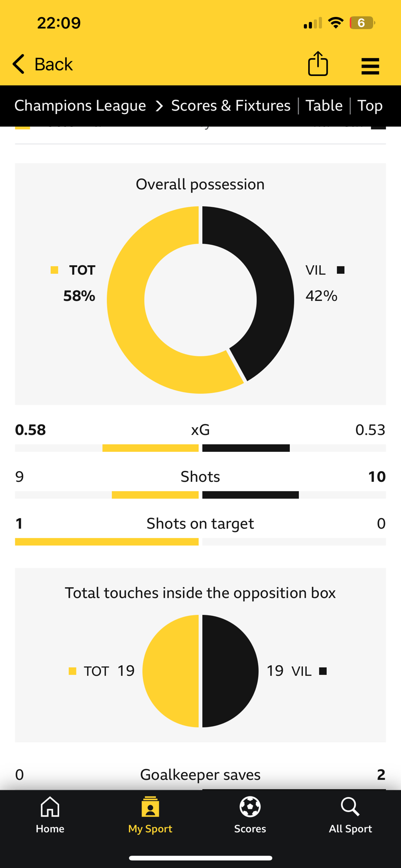The height and width of the screenshot is (868, 401).
Task: Tap the back chevron arrow
Action: 19,64
